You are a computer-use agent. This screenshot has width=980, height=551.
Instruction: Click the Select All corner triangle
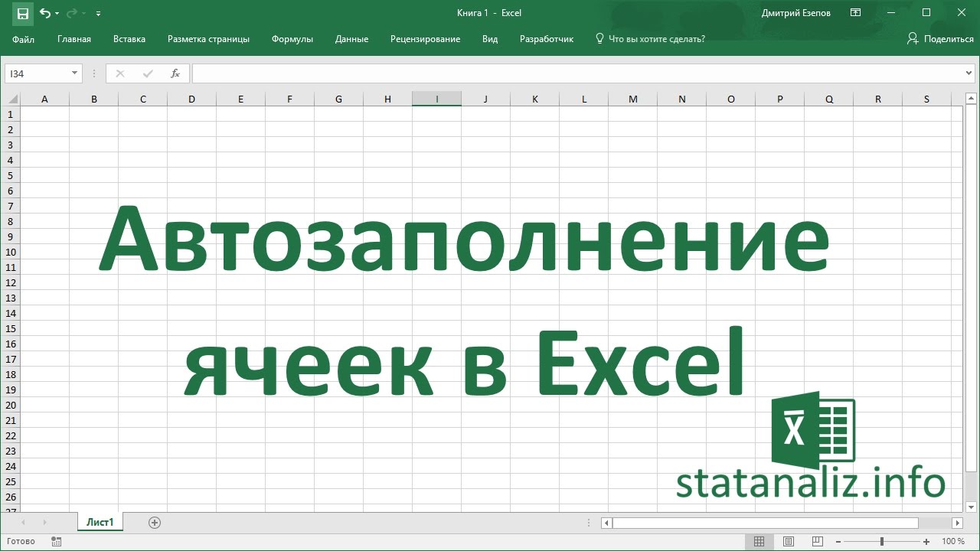tap(11, 99)
